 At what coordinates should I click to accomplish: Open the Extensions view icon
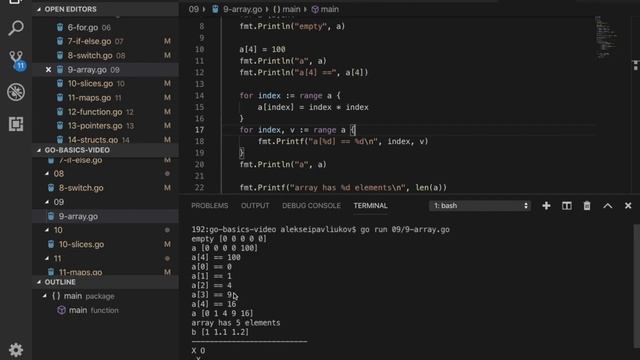pyautogui.click(x=16, y=124)
